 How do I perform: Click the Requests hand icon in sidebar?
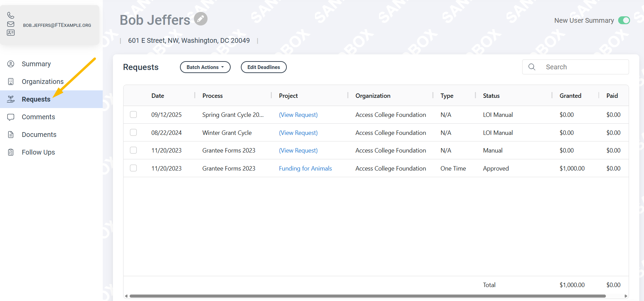11,99
